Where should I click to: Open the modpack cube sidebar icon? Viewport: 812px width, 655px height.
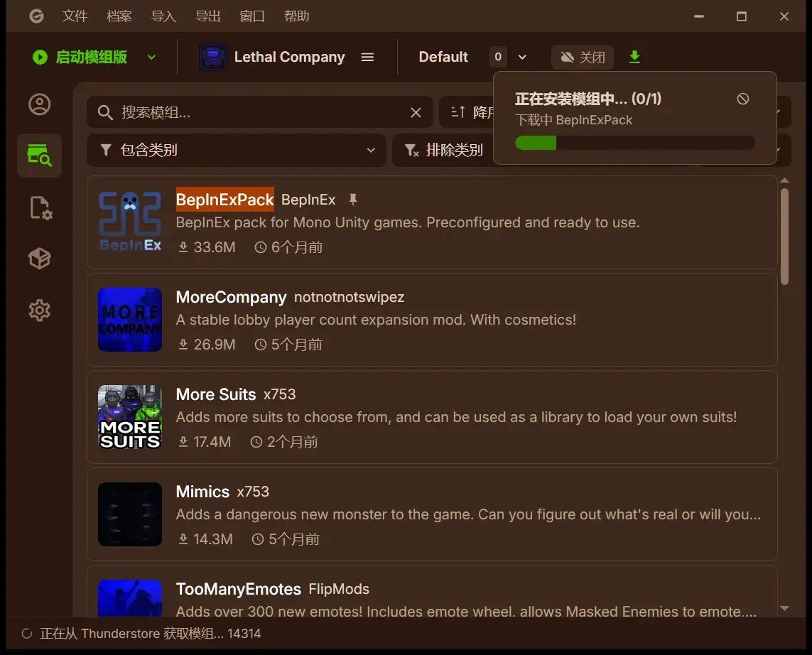[39, 259]
